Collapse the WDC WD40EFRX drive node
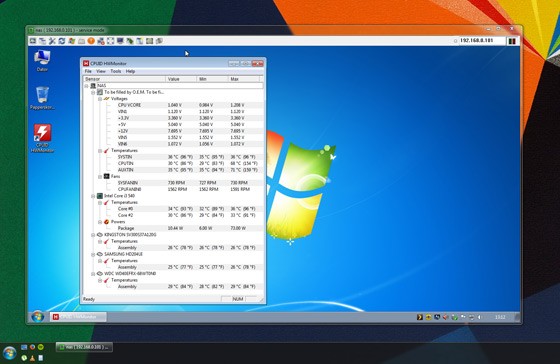 [93, 274]
